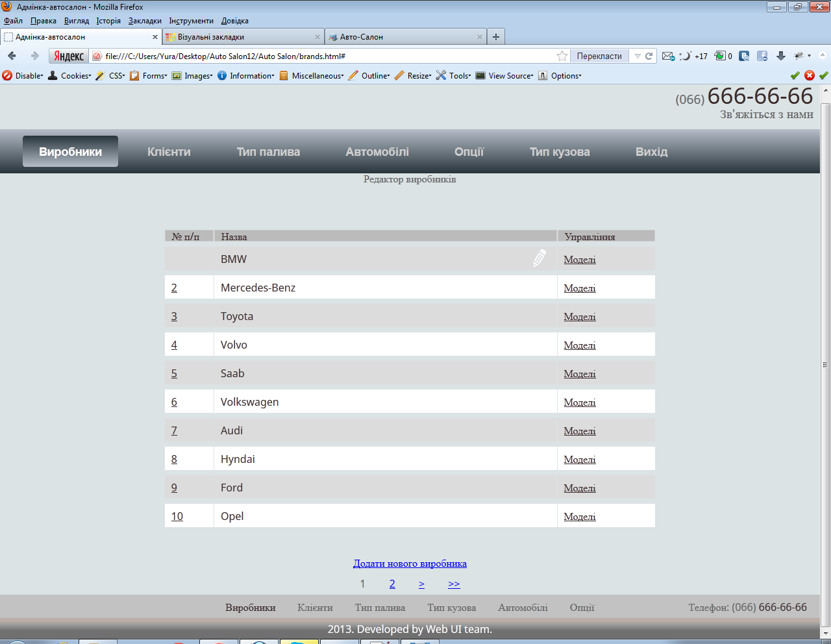This screenshot has width=831, height=644.
Task: Click the Перекласти translate button
Action: [x=599, y=56]
